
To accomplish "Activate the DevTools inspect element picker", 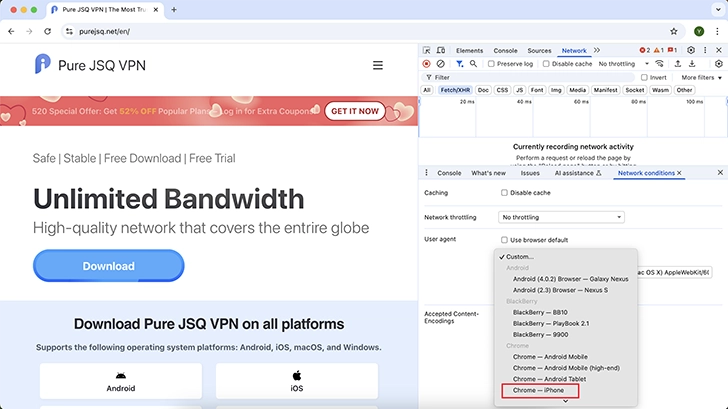I will click(427, 50).
